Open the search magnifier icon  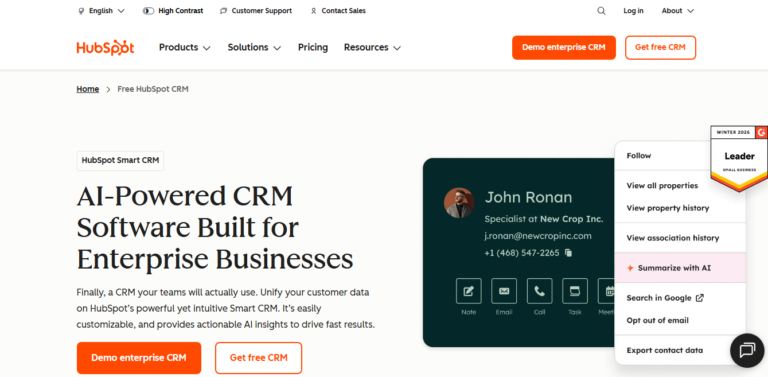[x=601, y=11]
